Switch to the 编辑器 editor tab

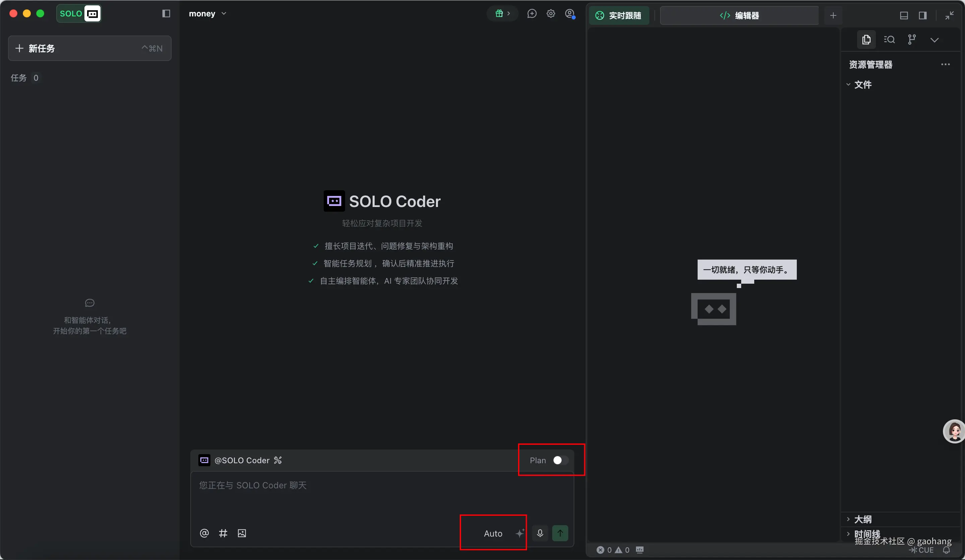click(739, 16)
